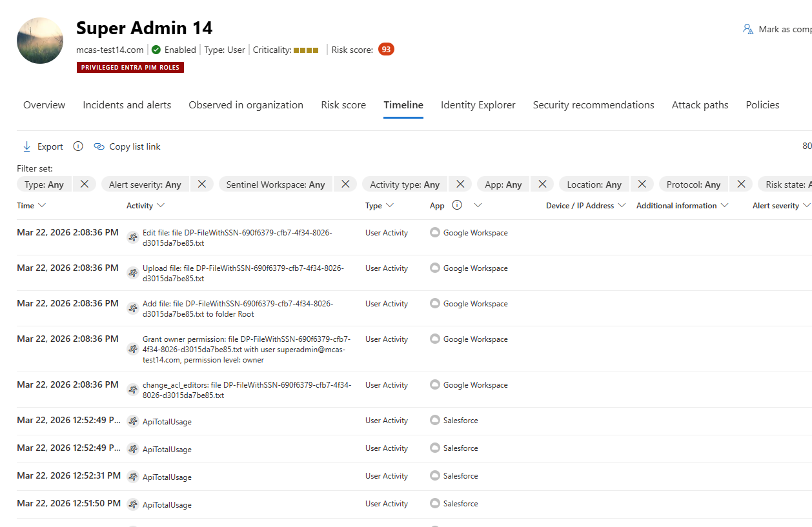The width and height of the screenshot is (812, 527).
Task: Click the Salesforce icon on an ApiTotalUsage row
Action: coord(434,421)
